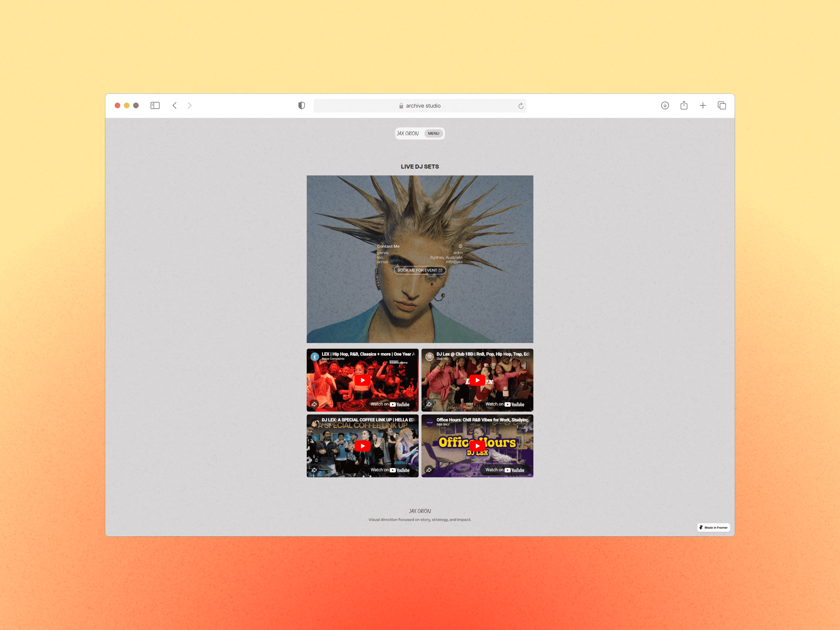
Task: Toggle the Safari sidebar icon
Action: [155, 106]
